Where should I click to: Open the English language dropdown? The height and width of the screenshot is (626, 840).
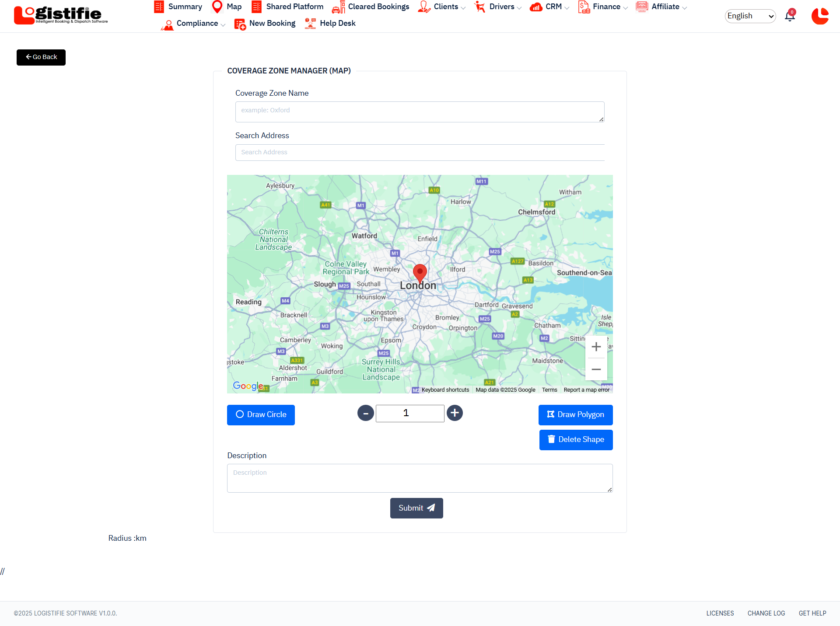click(x=750, y=16)
